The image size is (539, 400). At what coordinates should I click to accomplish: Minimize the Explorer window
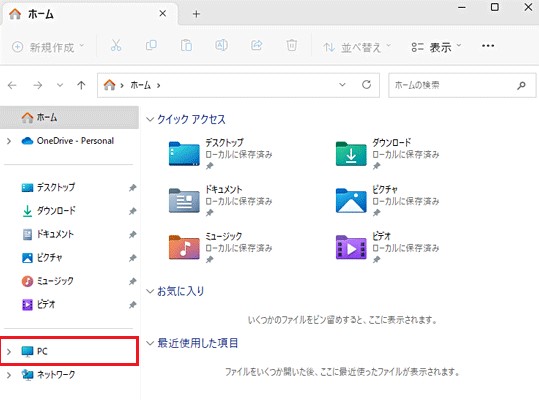pos(462,7)
